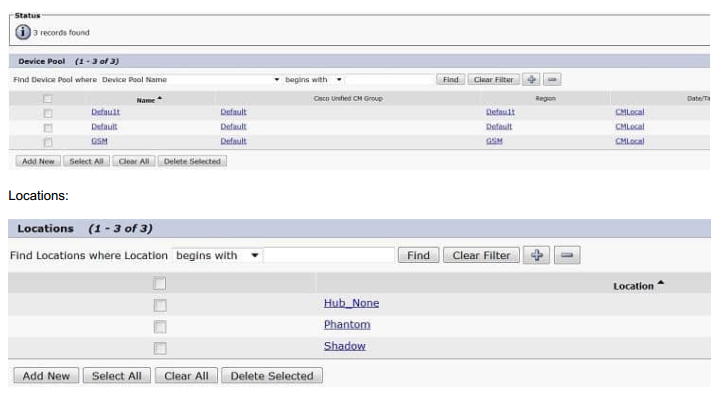Click Clear Filter in the Locations filter

481,255
